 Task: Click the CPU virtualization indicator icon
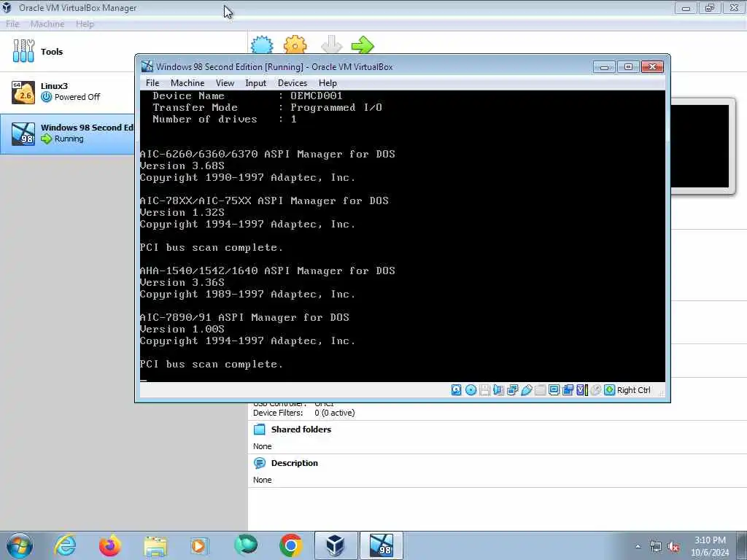click(x=581, y=390)
